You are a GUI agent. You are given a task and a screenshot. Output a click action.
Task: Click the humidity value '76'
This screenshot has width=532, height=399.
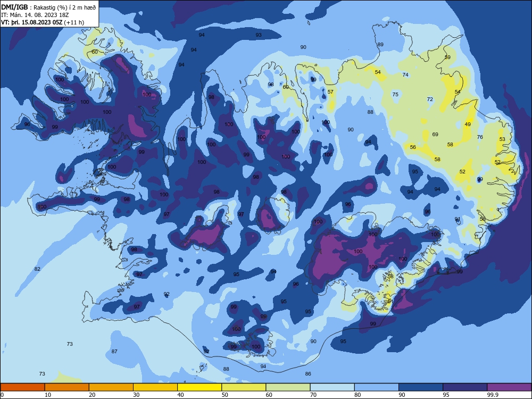click(x=480, y=137)
